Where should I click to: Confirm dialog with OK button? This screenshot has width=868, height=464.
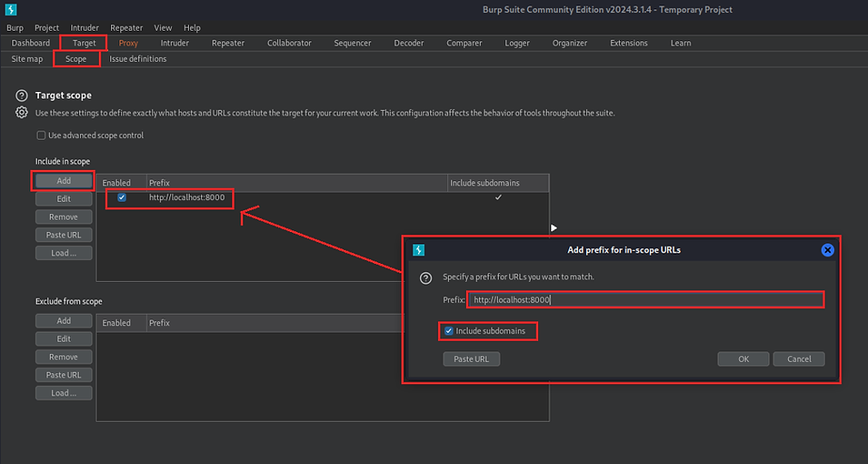click(743, 358)
